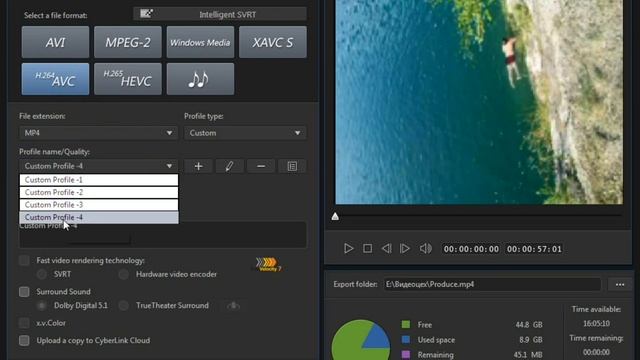The image size is (640, 360).
Task: Choose Custom Profile -4 from list
Action: (99, 217)
